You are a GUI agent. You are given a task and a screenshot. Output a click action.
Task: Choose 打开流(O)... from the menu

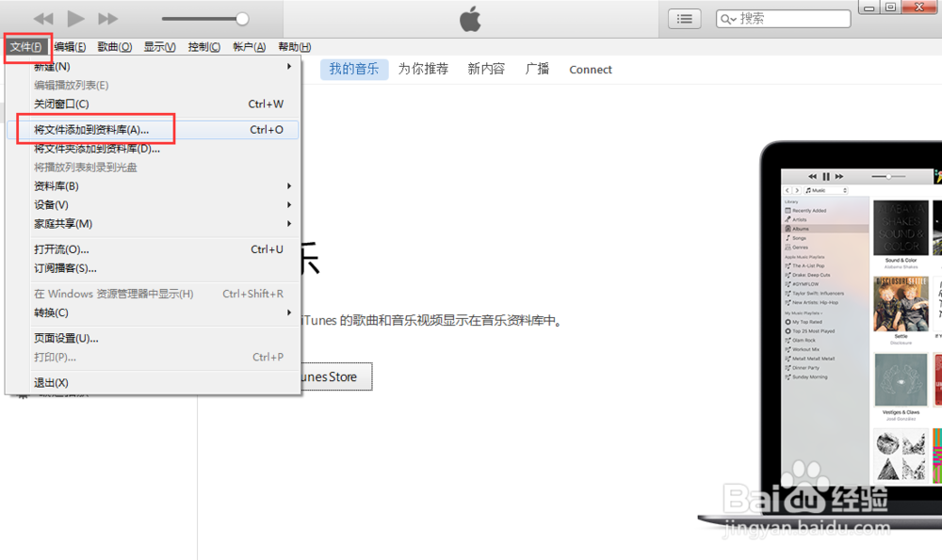153,249
